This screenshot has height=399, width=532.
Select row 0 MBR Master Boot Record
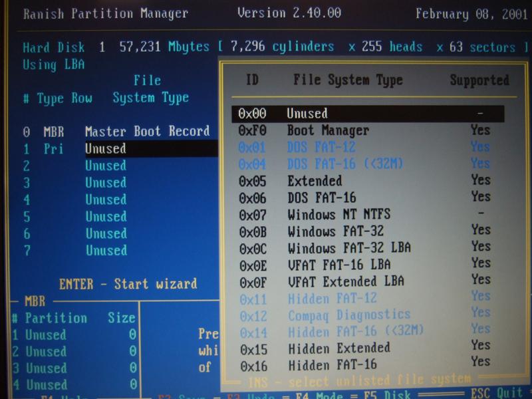[x=116, y=131]
